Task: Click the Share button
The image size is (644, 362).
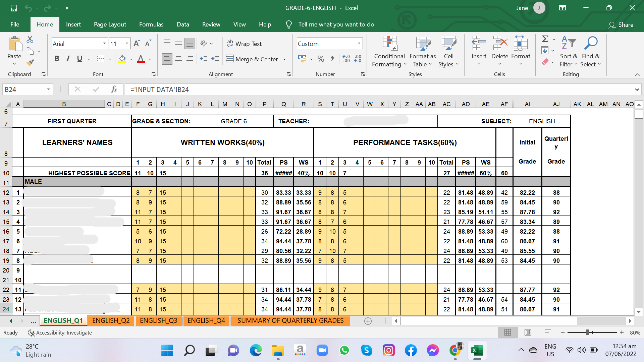Action: (x=621, y=25)
